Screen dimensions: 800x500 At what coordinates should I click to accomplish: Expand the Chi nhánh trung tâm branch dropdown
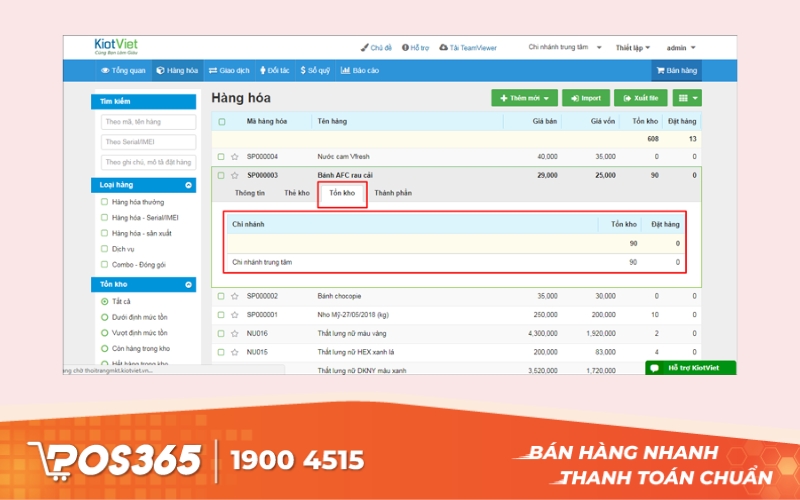[x=565, y=47]
